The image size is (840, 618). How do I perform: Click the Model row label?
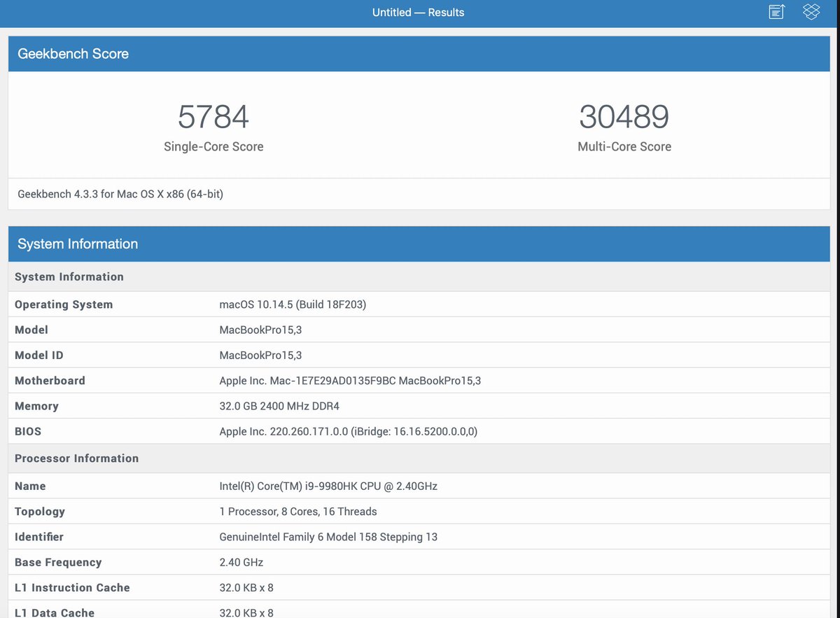coord(31,330)
